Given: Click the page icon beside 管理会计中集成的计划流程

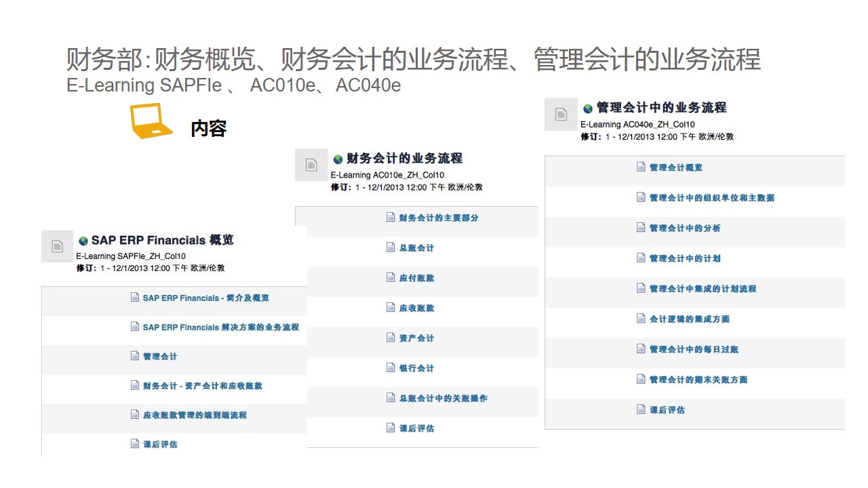Looking at the screenshot, I should [641, 288].
